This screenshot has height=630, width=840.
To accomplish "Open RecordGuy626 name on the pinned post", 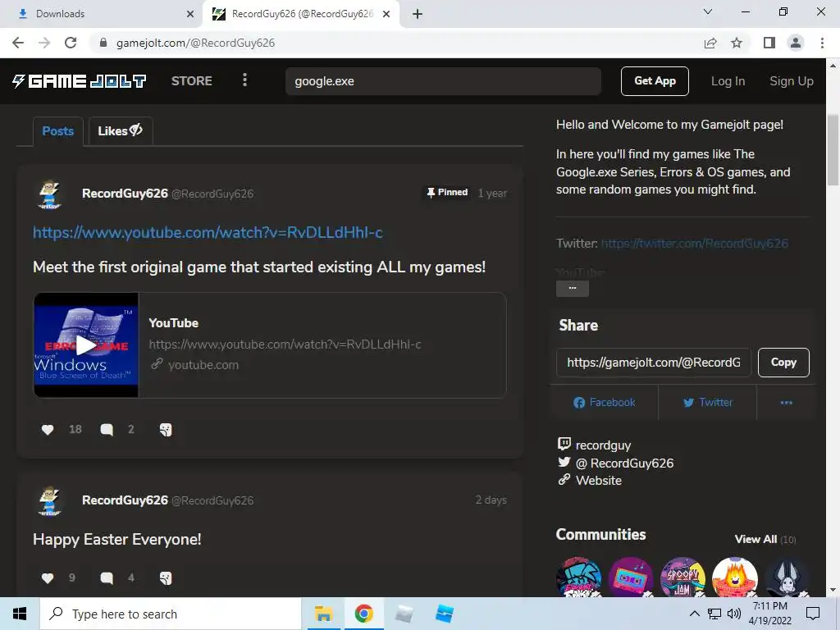I will click(125, 194).
